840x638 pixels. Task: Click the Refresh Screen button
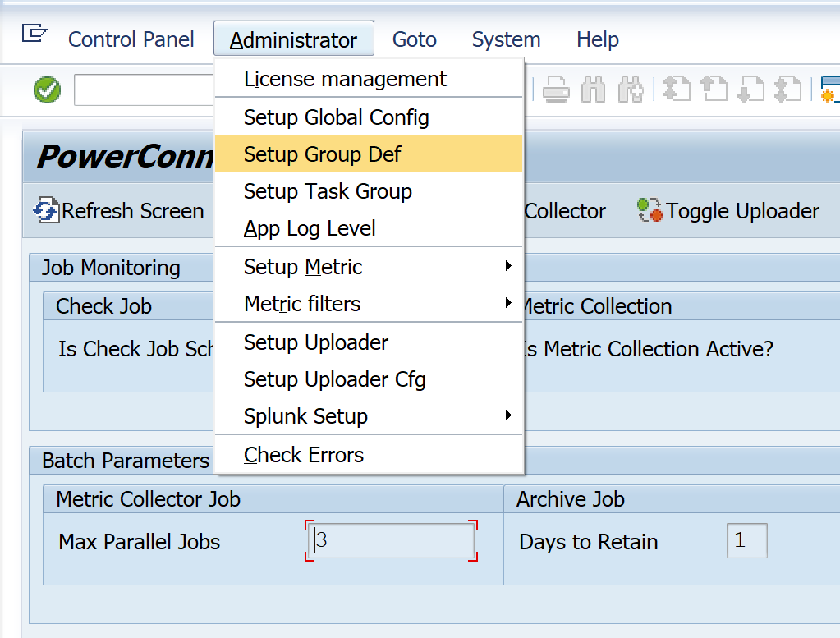pos(119,211)
